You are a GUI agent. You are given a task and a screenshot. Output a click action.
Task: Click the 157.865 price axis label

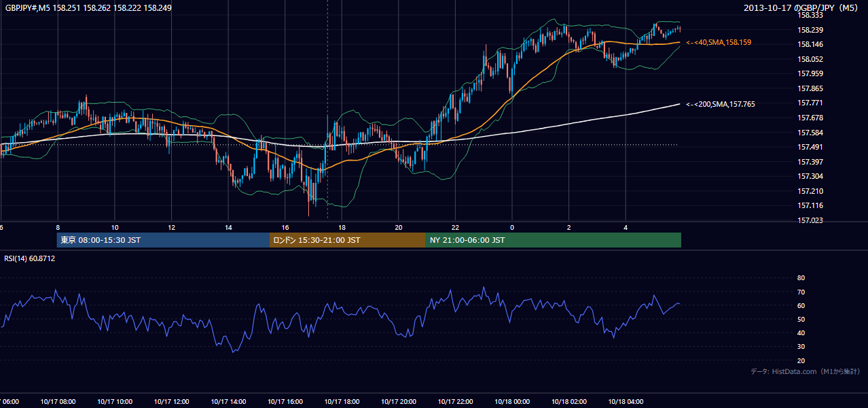[810, 88]
